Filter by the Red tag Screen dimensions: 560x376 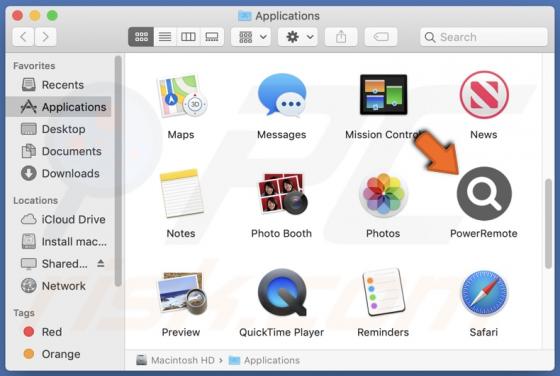tap(59, 332)
